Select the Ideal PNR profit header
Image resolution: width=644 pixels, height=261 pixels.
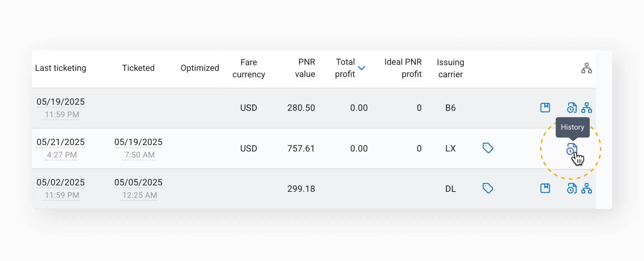coord(403,68)
